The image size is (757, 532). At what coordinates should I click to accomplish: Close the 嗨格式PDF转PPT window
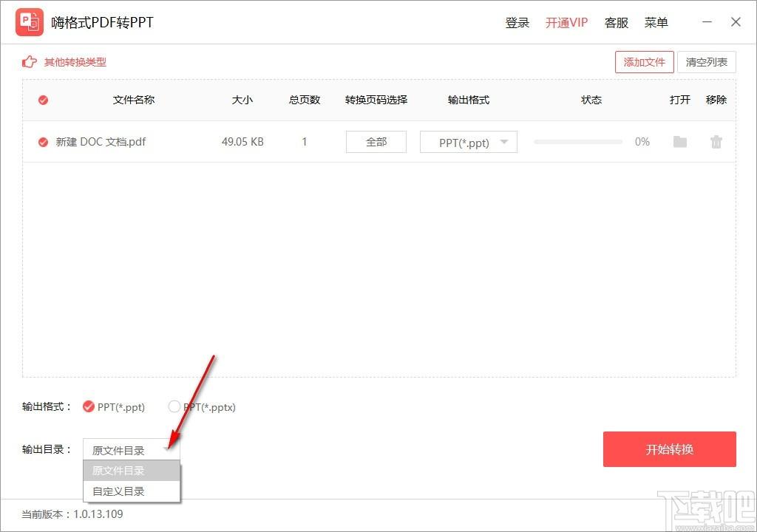(736, 22)
